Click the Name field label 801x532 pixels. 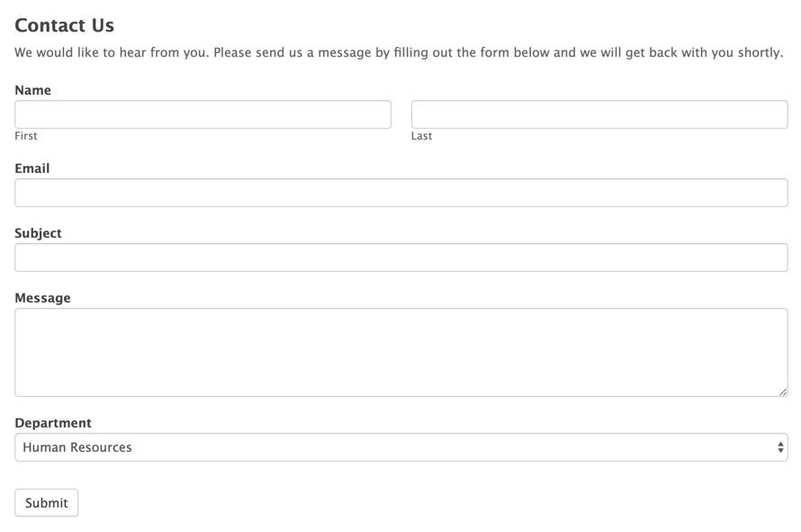point(32,90)
